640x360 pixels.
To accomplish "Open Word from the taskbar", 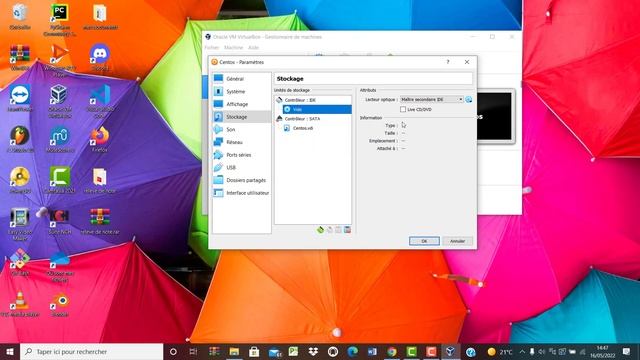I will (372, 352).
